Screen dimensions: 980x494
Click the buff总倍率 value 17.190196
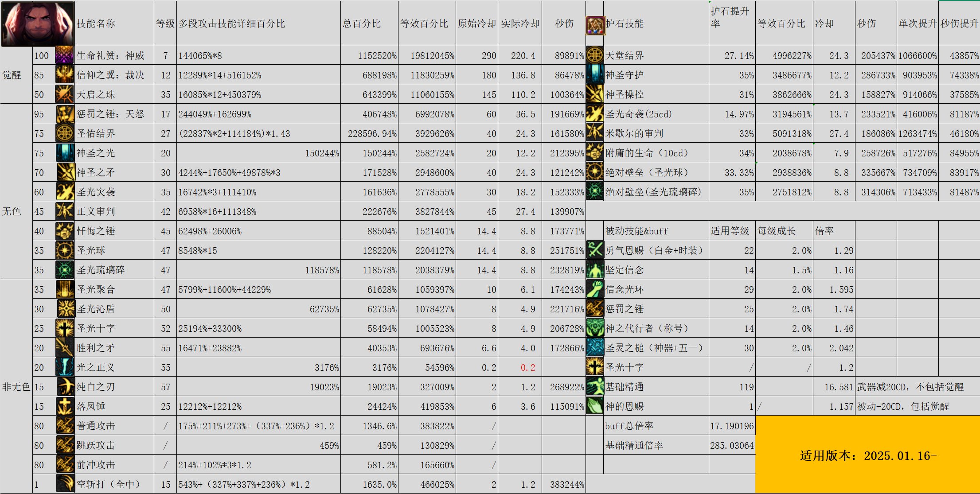(732, 426)
